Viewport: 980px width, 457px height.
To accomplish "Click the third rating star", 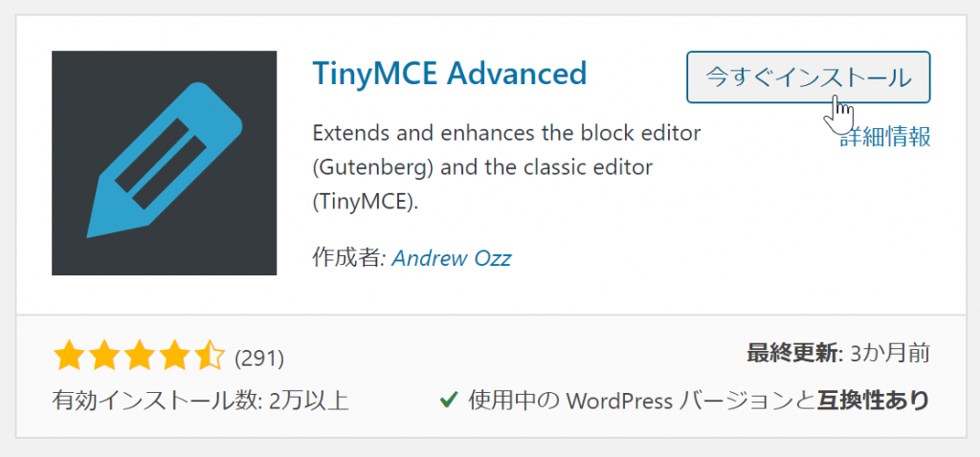I will (x=139, y=357).
